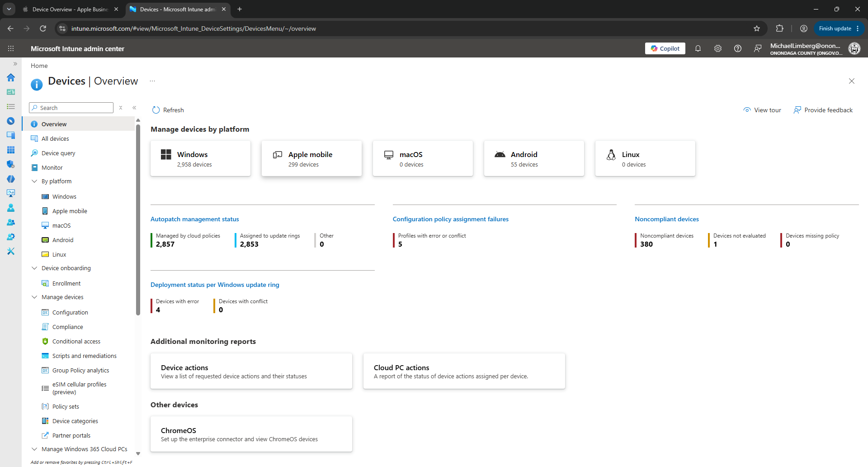
Task: Reload the page in the browser
Action: point(43,29)
